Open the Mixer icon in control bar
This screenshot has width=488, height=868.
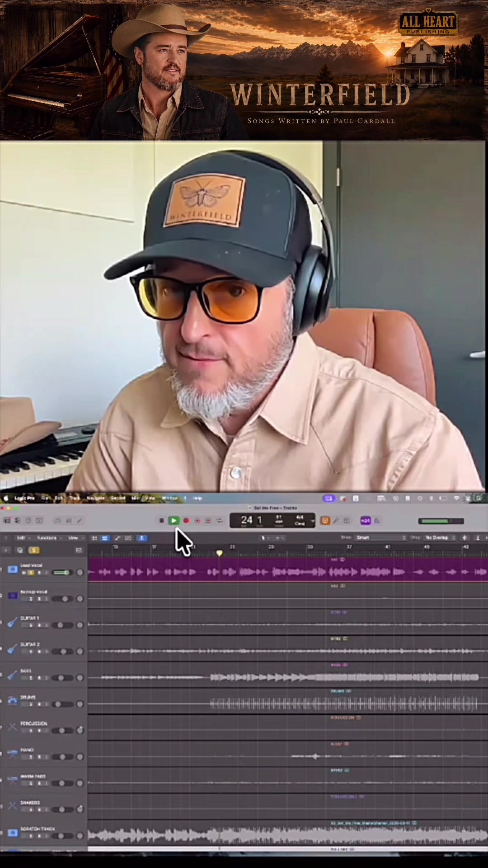coord(69,520)
